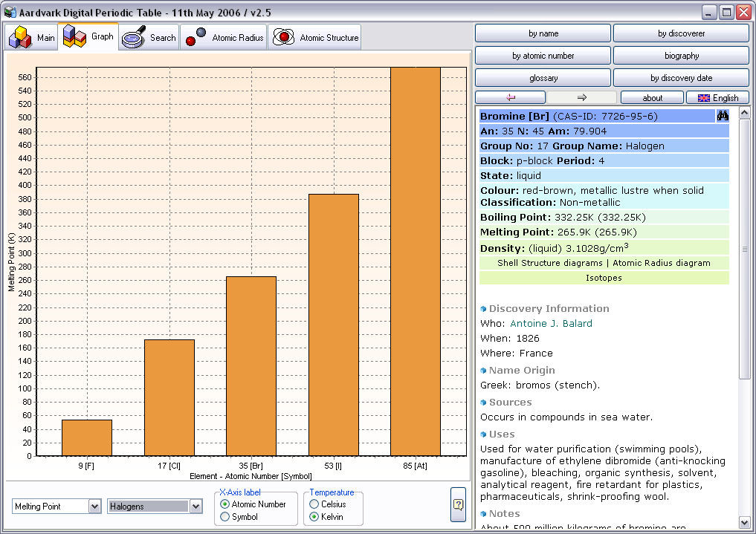The image size is (756, 534).
Task: Click the '17 [Cl]' axis label
Action: (x=169, y=466)
